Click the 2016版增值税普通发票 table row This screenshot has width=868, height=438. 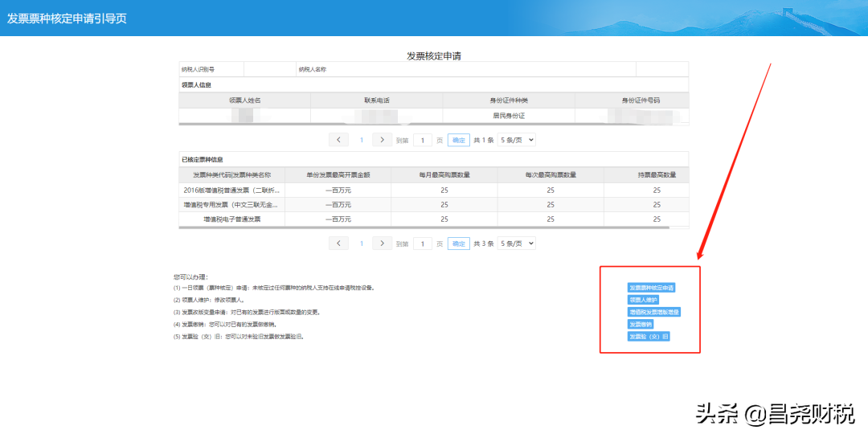tap(434, 190)
